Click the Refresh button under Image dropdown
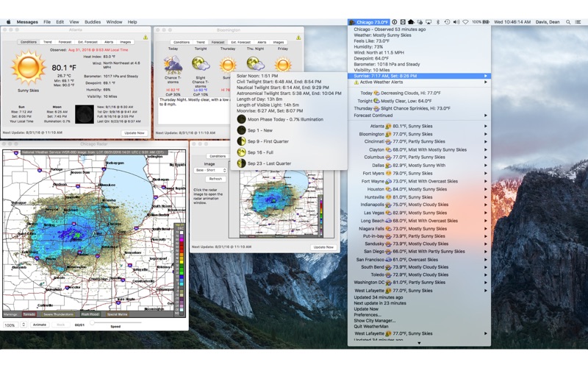Viewport: 588px width, 368px height. [215, 179]
